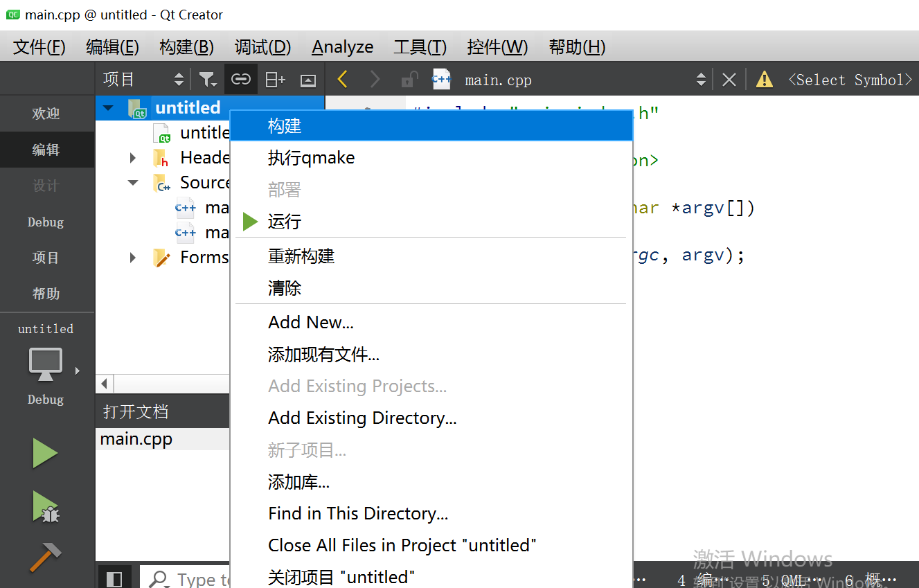919x588 pixels.
Task: Click the green Run button
Action: pos(46,454)
